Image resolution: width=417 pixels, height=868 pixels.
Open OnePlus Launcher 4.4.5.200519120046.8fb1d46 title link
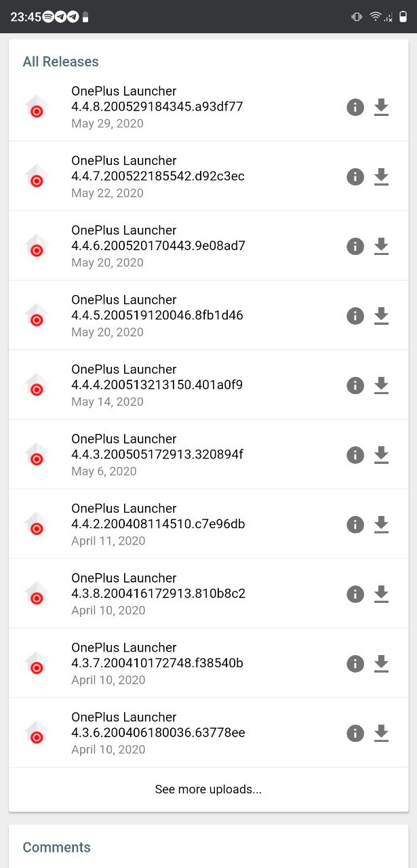(157, 307)
